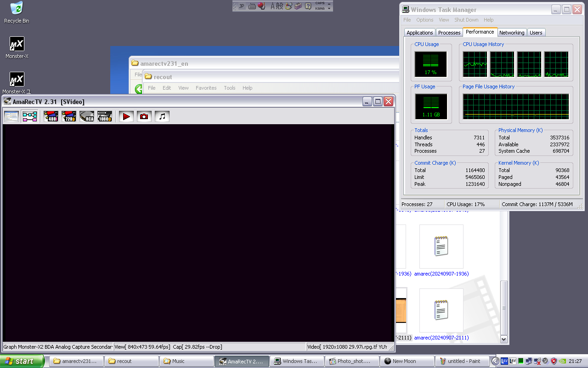Toggle KANA in the IME language bar
The height and width of the screenshot is (368, 588).
coord(320,8)
